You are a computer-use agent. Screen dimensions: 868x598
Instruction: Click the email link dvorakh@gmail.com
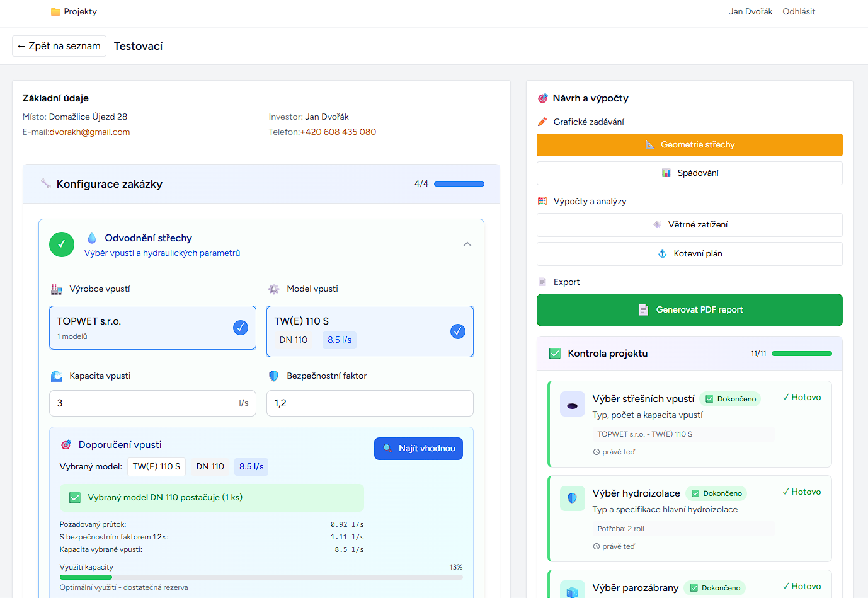90,132
